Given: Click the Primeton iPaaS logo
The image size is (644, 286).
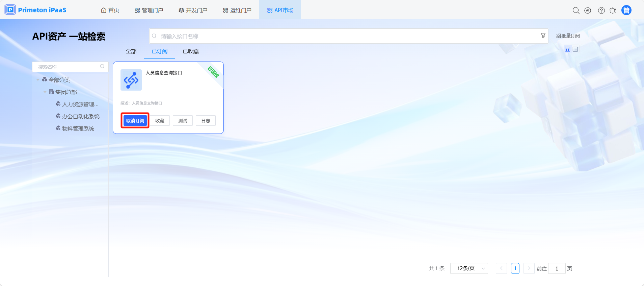Looking at the screenshot, I should [35, 10].
